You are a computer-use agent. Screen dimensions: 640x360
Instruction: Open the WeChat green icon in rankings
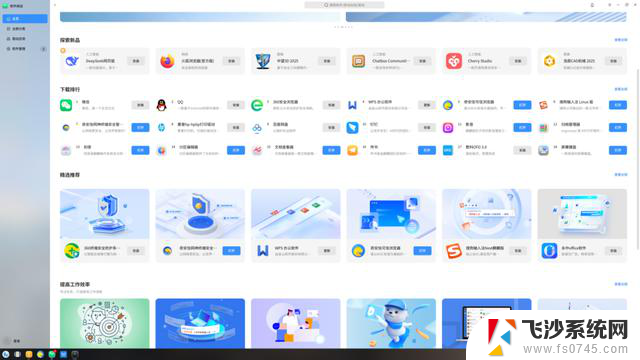point(66,105)
